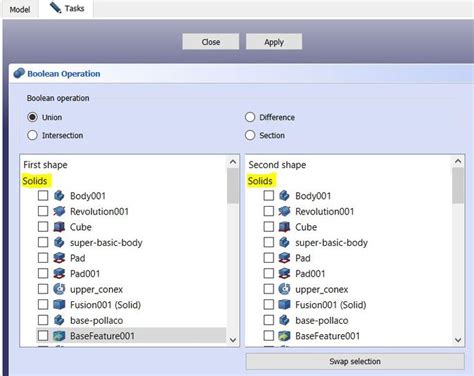
Task: Click Cube icon in Second shape list
Action: [284, 227]
